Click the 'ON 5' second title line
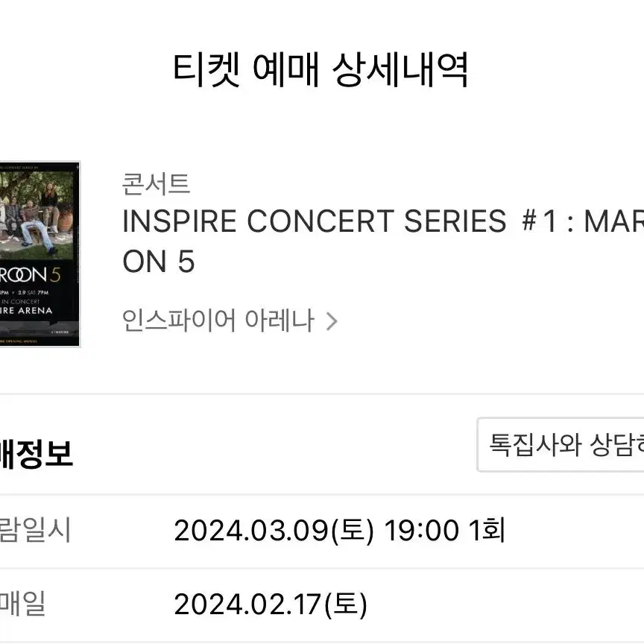644x644 pixels. [159, 262]
